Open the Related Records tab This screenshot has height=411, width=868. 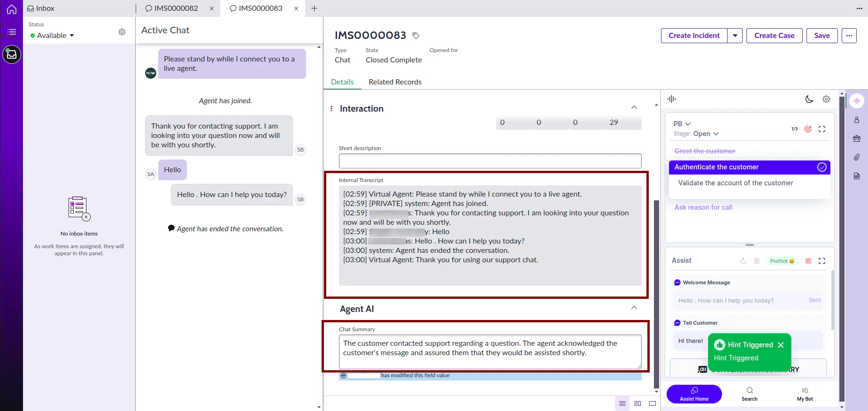click(395, 82)
